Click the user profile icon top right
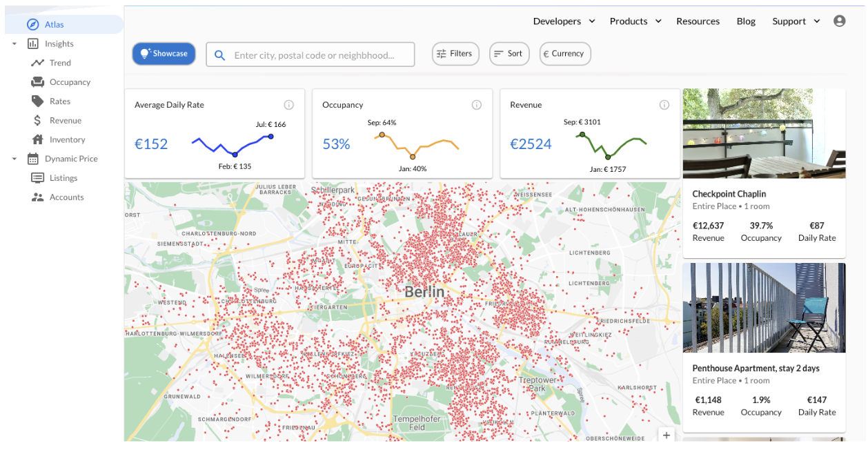The width and height of the screenshot is (868, 450). pyautogui.click(x=839, y=21)
